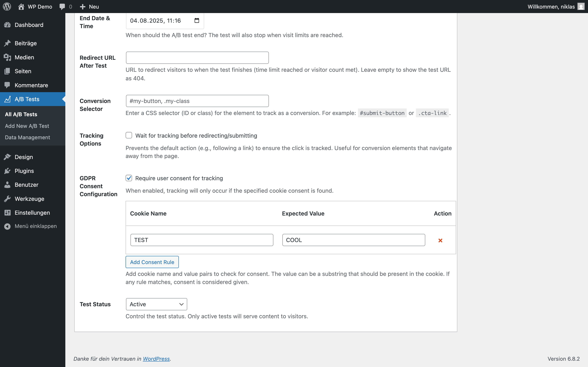Open the Neu new content menu
Viewport: 588px width, 367px height.
pyautogui.click(x=89, y=7)
